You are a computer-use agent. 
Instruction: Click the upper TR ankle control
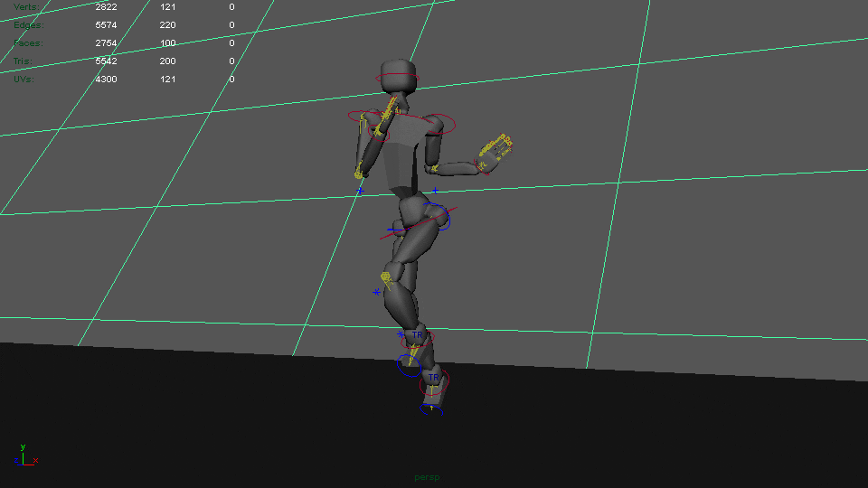pyautogui.click(x=418, y=335)
